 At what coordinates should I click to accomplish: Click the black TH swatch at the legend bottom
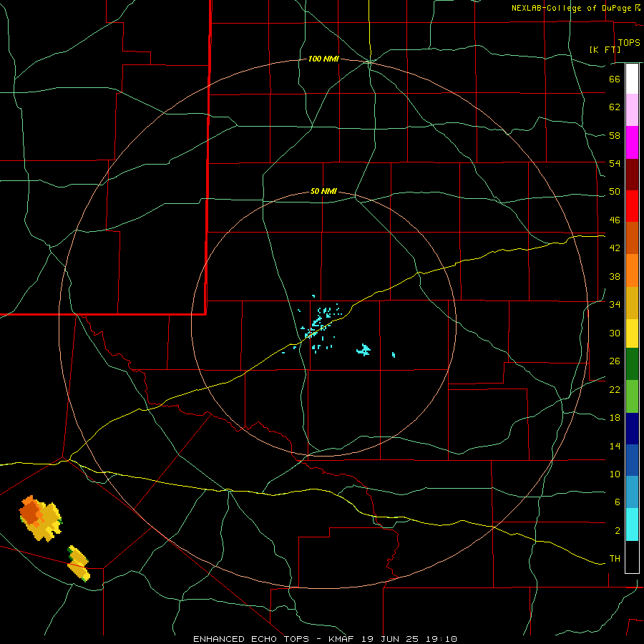[632, 557]
